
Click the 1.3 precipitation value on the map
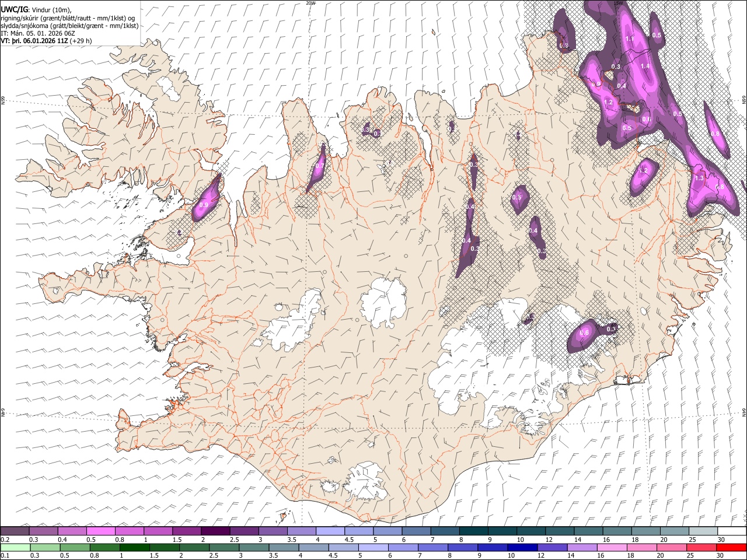[699, 178]
